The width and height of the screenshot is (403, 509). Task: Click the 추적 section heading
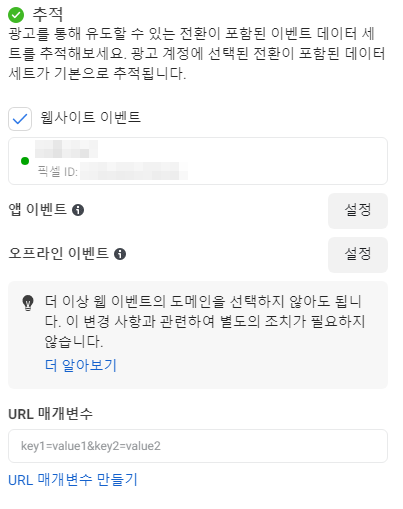(48, 15)
